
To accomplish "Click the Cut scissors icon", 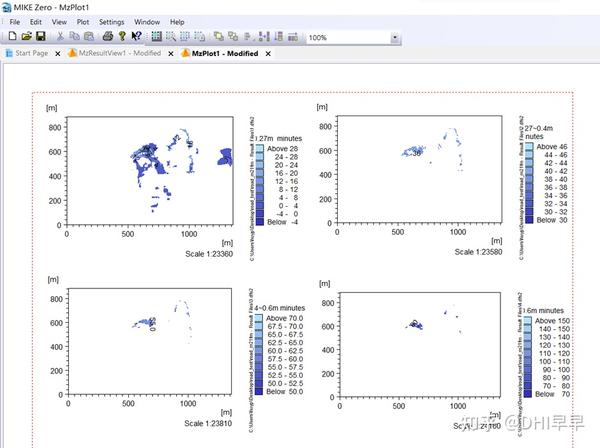I will pos(60,36).
